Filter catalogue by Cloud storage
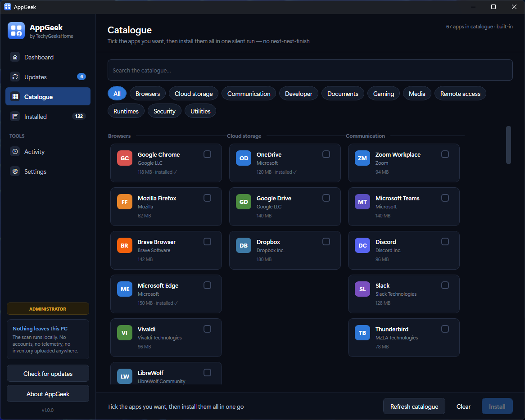 [194, 94]
